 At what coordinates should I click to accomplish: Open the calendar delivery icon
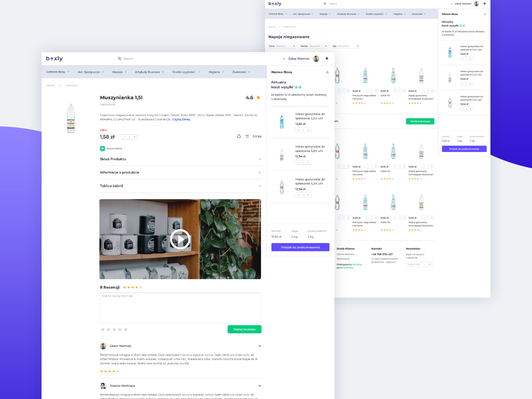click(247, 136)
